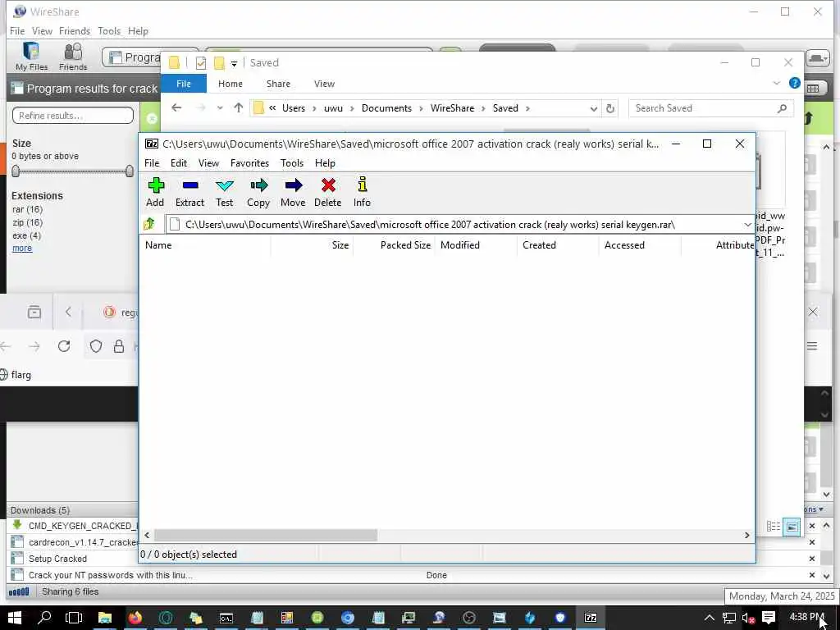Open 7-Zip File menu

coord(152,163)
